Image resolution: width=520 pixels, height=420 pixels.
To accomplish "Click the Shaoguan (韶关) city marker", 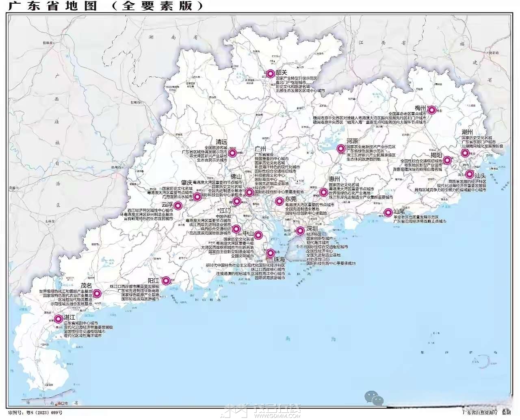I will [271, 74].
